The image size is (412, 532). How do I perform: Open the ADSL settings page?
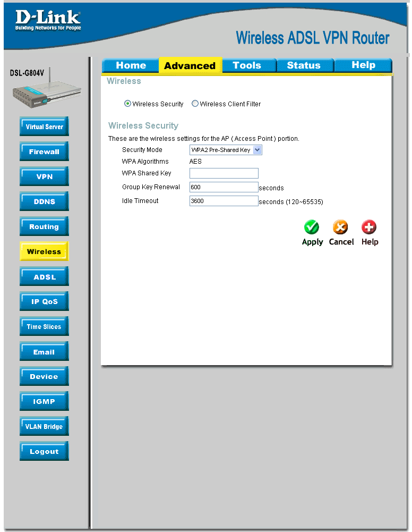[x=45, y=276]
